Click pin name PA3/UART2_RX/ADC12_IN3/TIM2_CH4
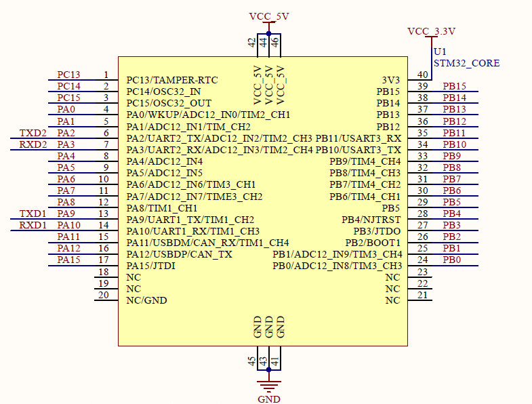 click(x=220, y=150)
